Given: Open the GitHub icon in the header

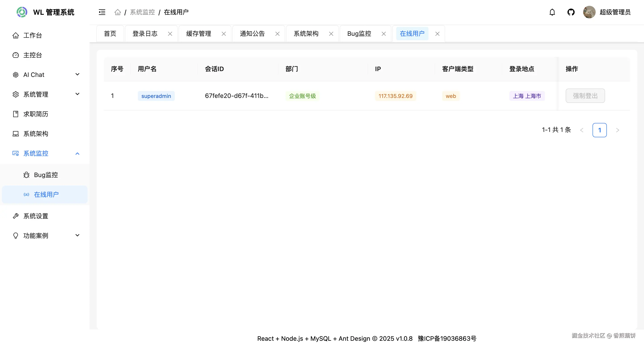Looking at the screenshot, I should click(571, 12).
